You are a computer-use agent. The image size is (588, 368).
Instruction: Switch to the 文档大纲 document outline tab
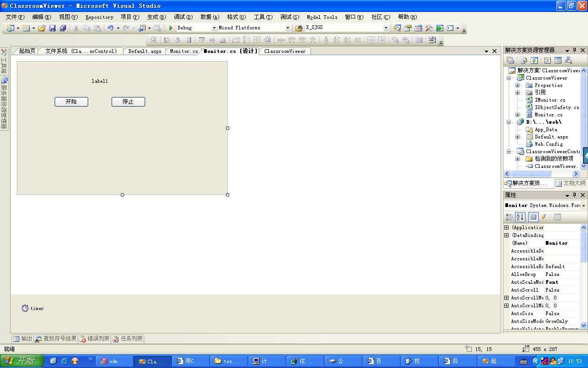tap(570, 183)
